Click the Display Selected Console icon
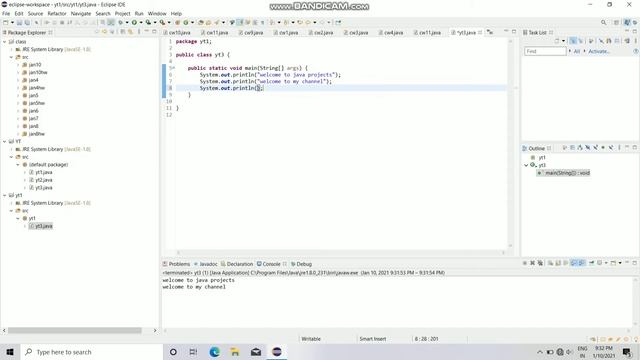Viewport: 640px width, 360px height. click(600, 263)
